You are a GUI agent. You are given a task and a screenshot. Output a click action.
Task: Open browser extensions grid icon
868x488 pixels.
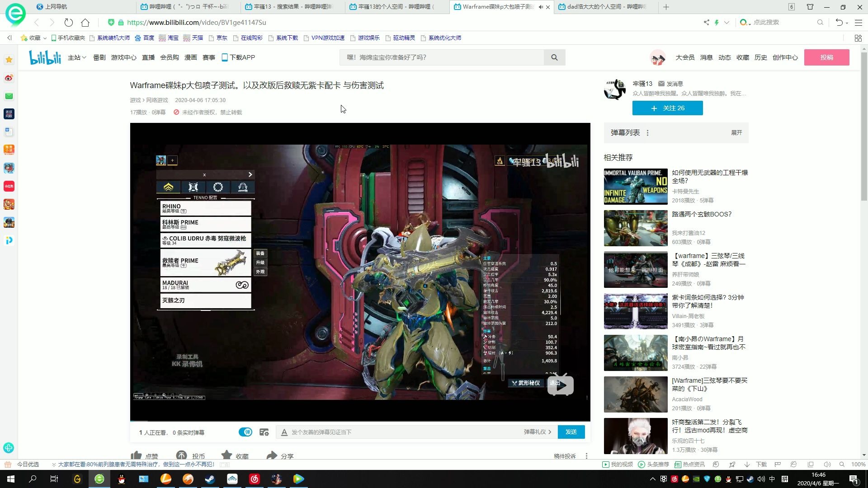858,38
